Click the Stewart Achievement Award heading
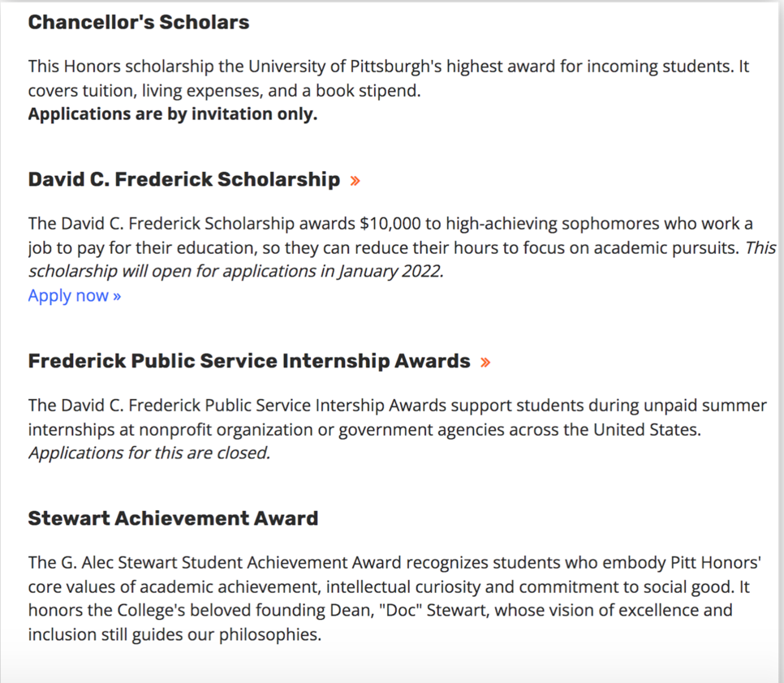The image size is (784, 683). point(173,518)
